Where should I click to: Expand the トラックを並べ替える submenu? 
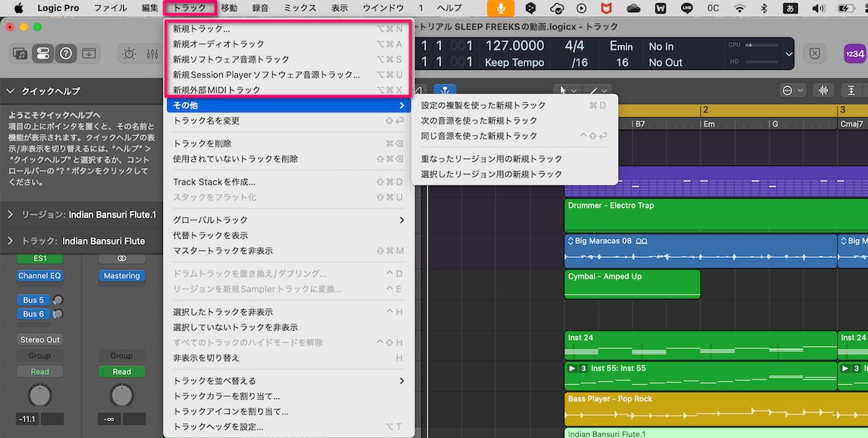coord(289,381)
